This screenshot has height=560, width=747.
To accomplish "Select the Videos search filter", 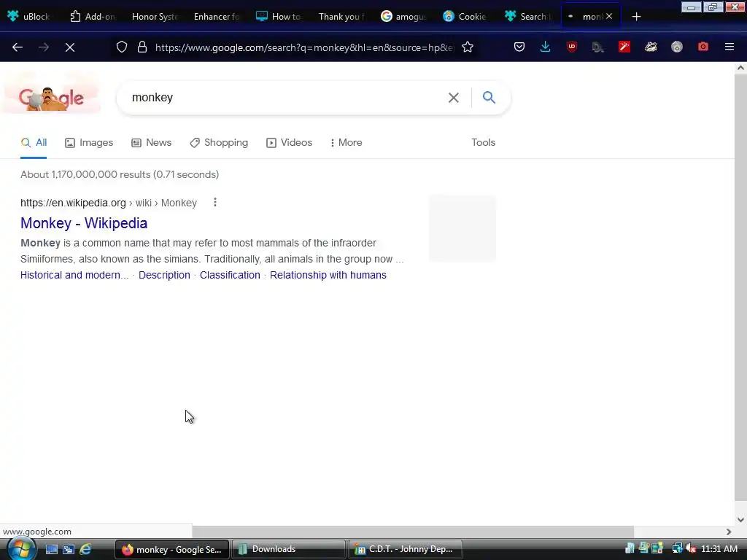I will pos(289,142).
